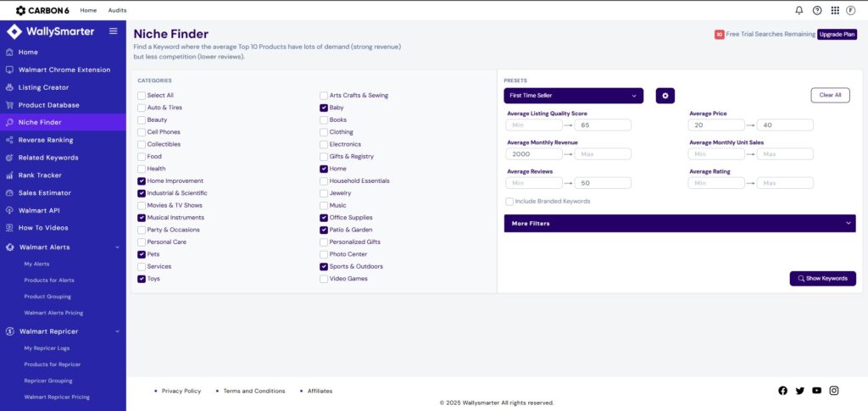
Task: Uncheck the Office Supplies checkbox
Action: (324, 218)
